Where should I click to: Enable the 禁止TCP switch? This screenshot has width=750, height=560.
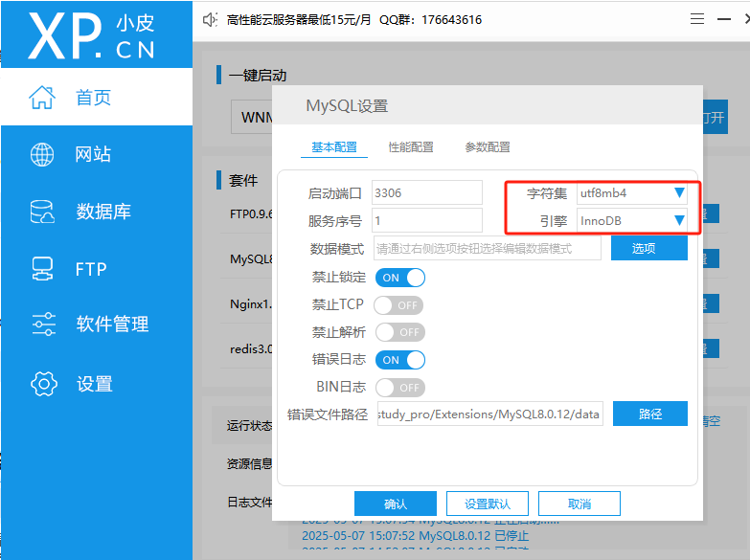[x=398, y=305]
